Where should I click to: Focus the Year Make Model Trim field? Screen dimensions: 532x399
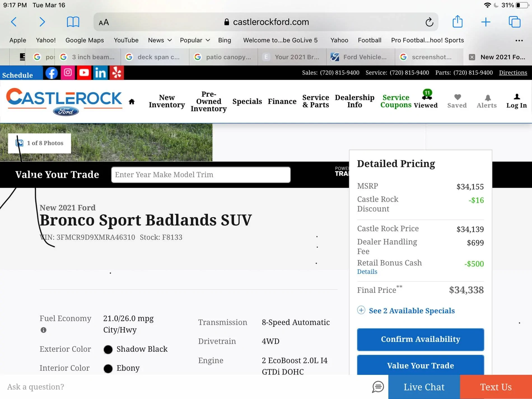[x=201, y=175]
